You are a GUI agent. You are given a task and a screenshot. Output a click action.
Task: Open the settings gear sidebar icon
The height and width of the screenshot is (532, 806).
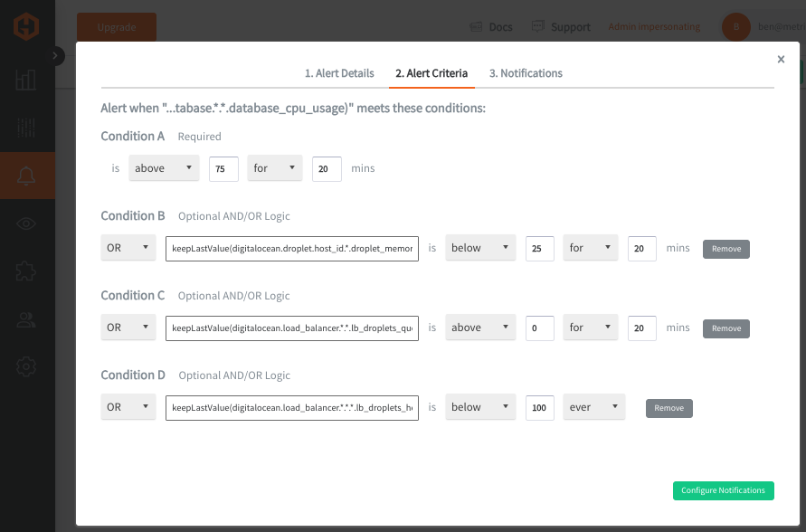pos(26,366)
